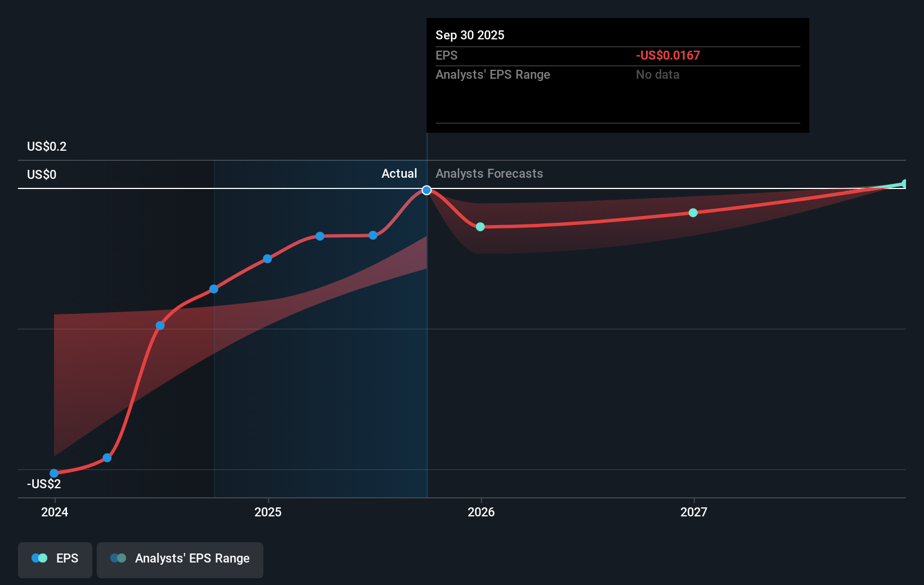
Task: Select the mid-2025 plateau data point
Action: click(319, 236)
